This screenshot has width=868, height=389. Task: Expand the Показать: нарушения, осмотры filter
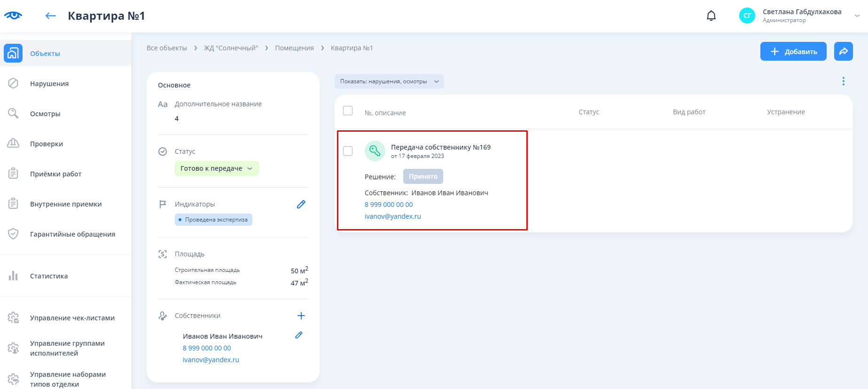pos(389,81)
